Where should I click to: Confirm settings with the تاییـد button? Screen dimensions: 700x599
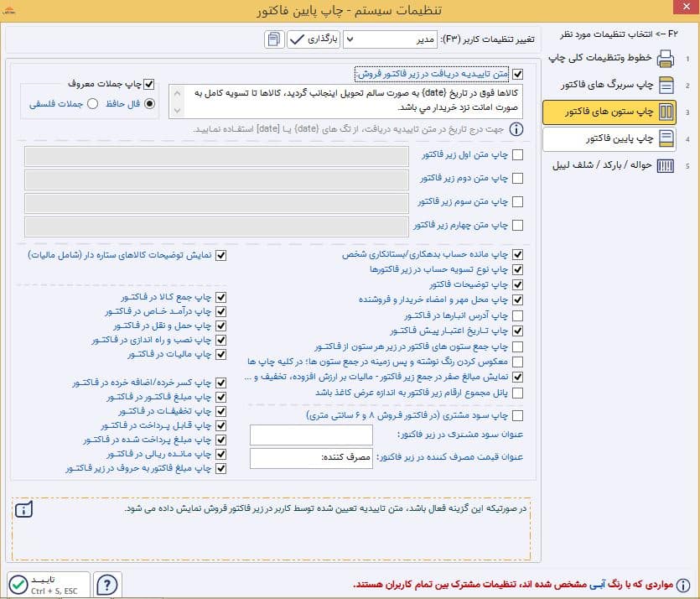[49, 584]
